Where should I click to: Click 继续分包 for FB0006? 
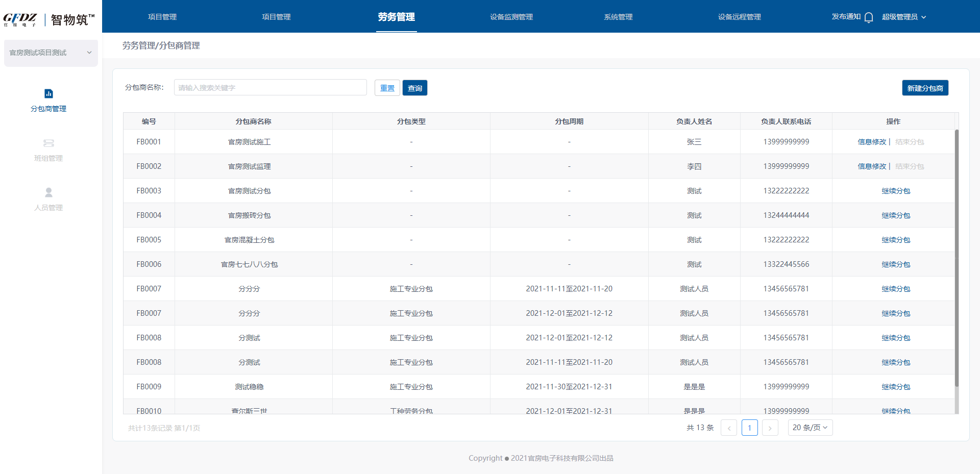pyautogui.click(x=896, y=264)
